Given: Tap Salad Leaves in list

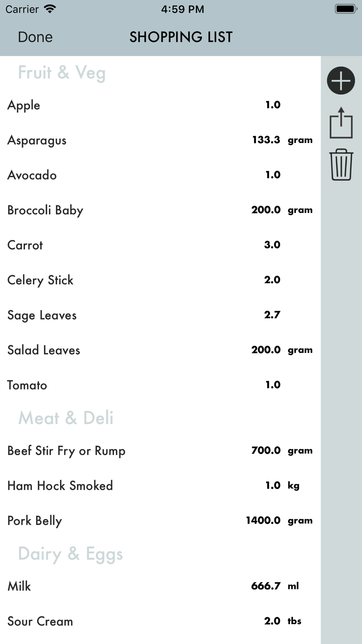Looking at the screenshot, I should click(160, 350).
